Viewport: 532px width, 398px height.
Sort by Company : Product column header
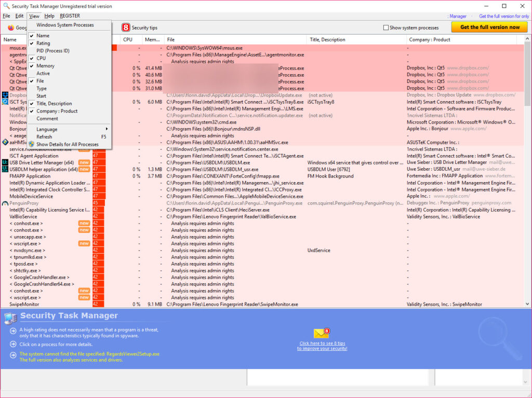click(461, 39)
